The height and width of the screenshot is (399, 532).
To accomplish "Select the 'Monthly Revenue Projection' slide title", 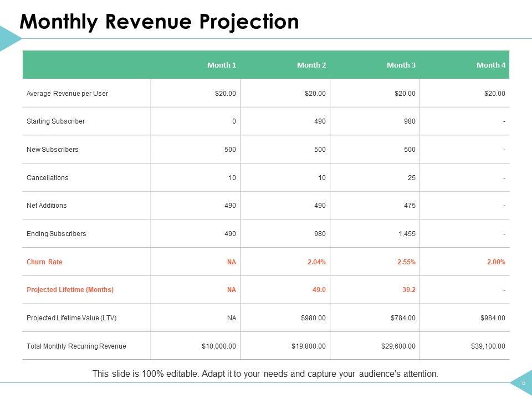I will pyautogui.click(x=159, y=22).
